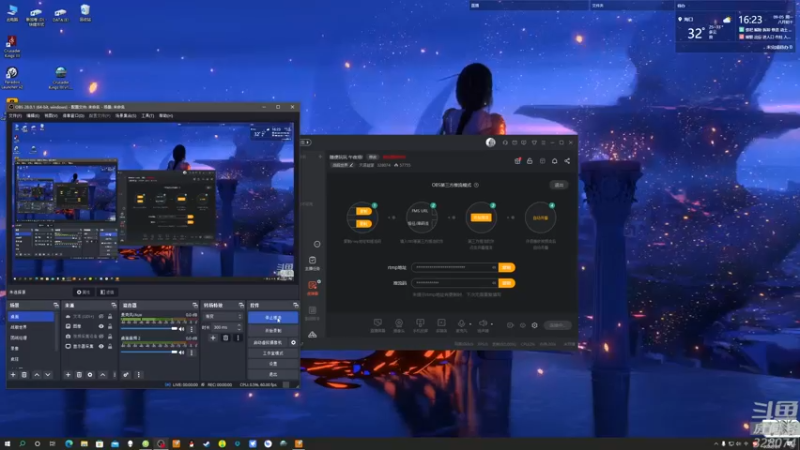Copy the rtmp address with orange button

point(507,267)
